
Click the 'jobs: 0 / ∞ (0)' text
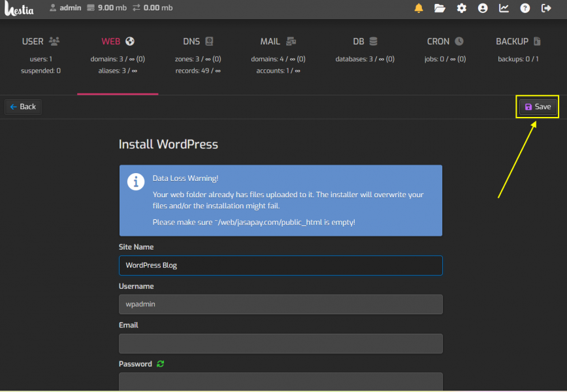point(445,59)
